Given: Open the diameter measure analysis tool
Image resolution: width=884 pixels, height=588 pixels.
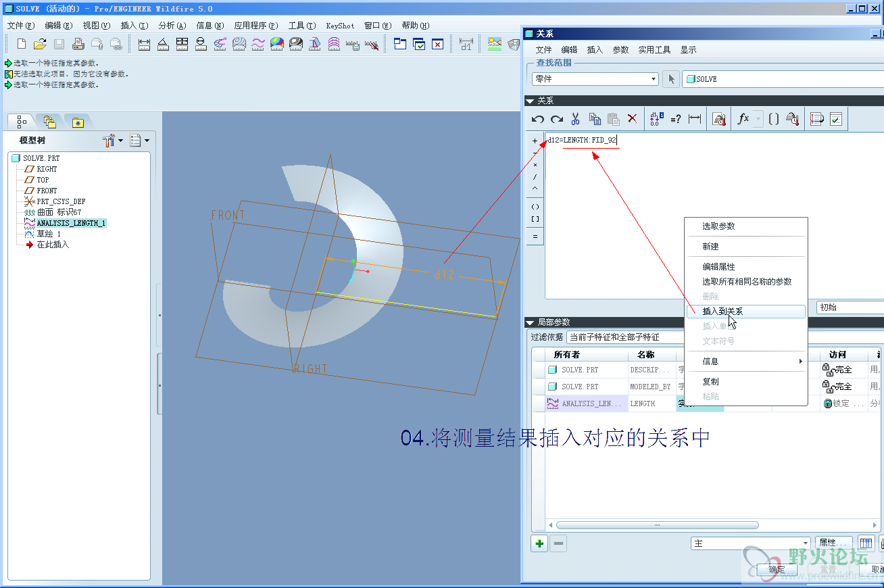Looking at the screenshot, I should tap(201, 44).
